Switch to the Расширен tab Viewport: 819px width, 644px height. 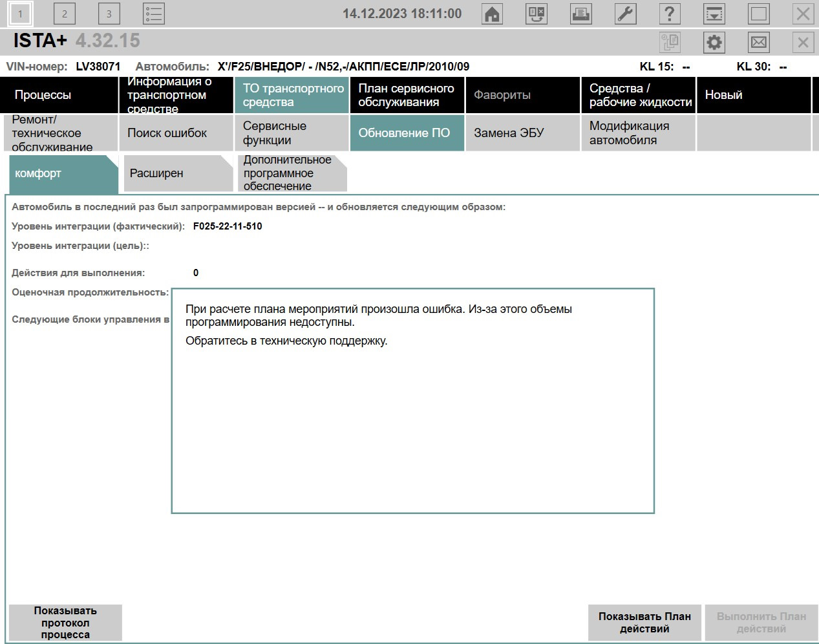[x=177, y=173]
